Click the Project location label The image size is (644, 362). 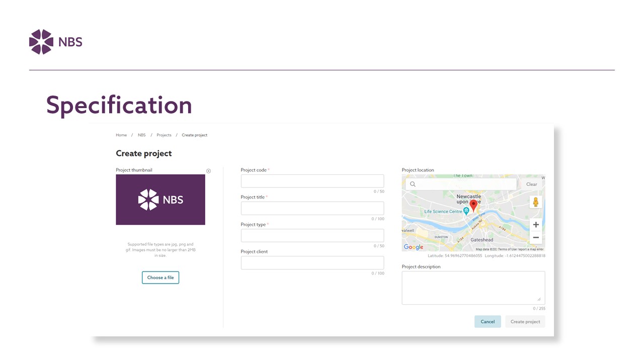[418, 170]
